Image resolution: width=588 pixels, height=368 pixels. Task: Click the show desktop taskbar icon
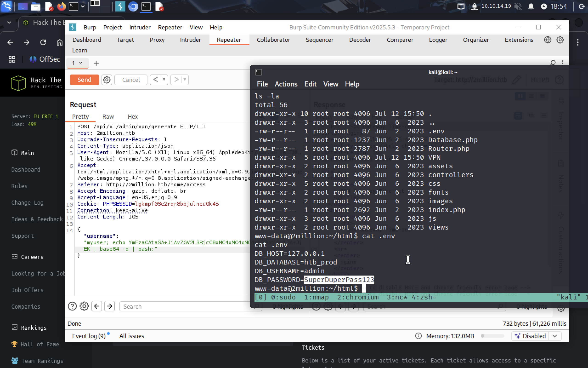[23, 6]
